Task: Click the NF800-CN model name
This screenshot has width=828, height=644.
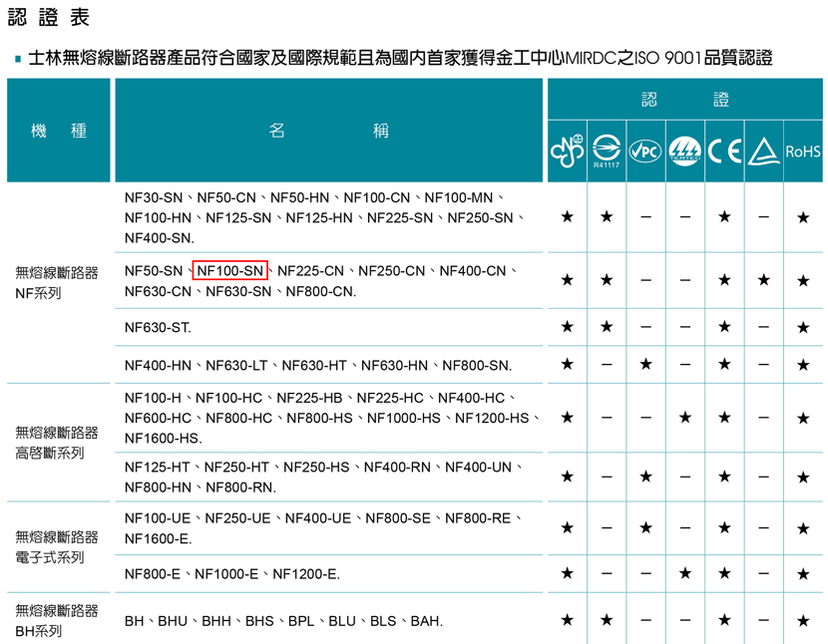Action: [x=321, y=291]
